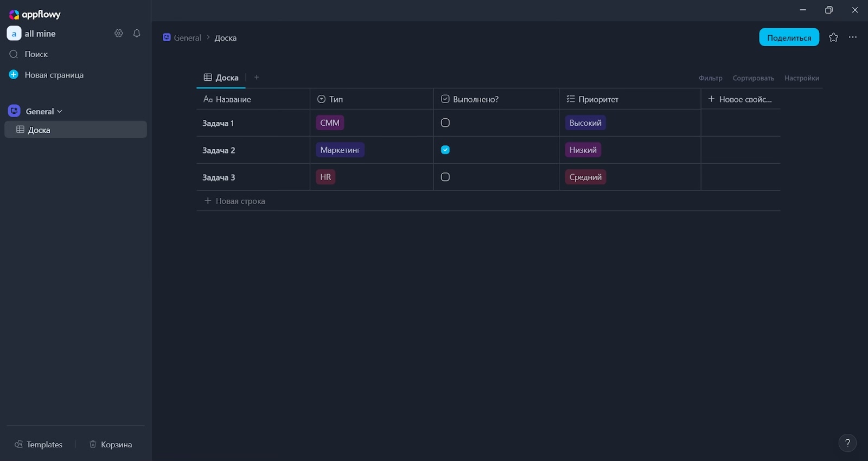Open workspace settings gear icon
The width and height of the screenshot is (868, 461).
point(118,34)
